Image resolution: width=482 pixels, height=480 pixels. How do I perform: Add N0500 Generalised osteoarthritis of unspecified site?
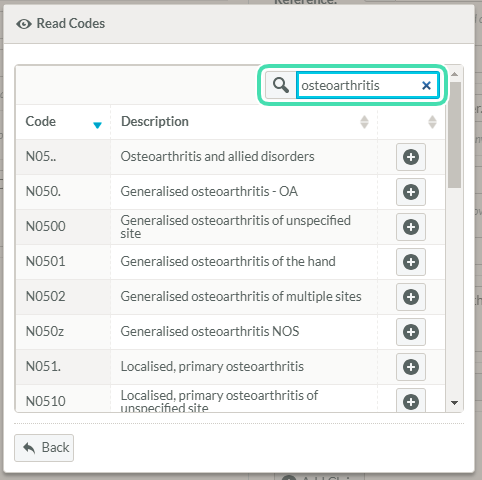411,227
